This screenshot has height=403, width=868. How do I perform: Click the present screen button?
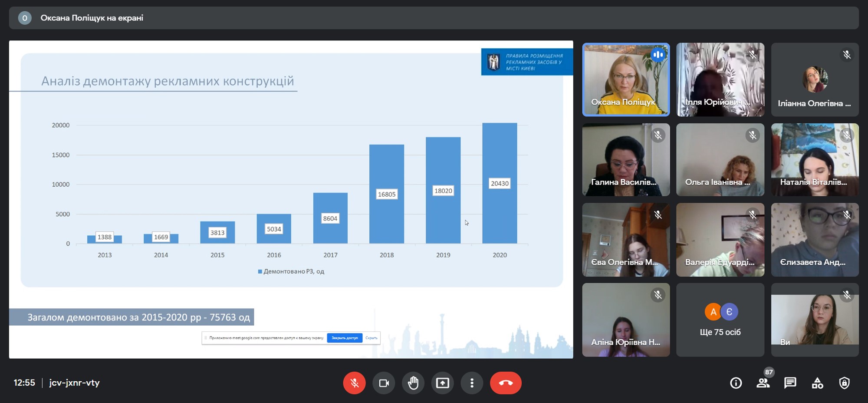tap(442, 383)
